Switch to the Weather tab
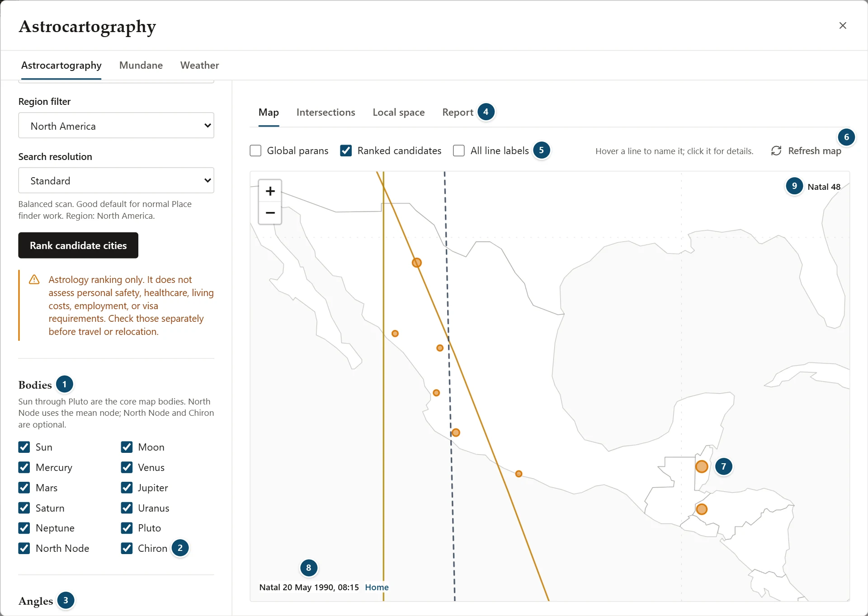 [199, 65]
